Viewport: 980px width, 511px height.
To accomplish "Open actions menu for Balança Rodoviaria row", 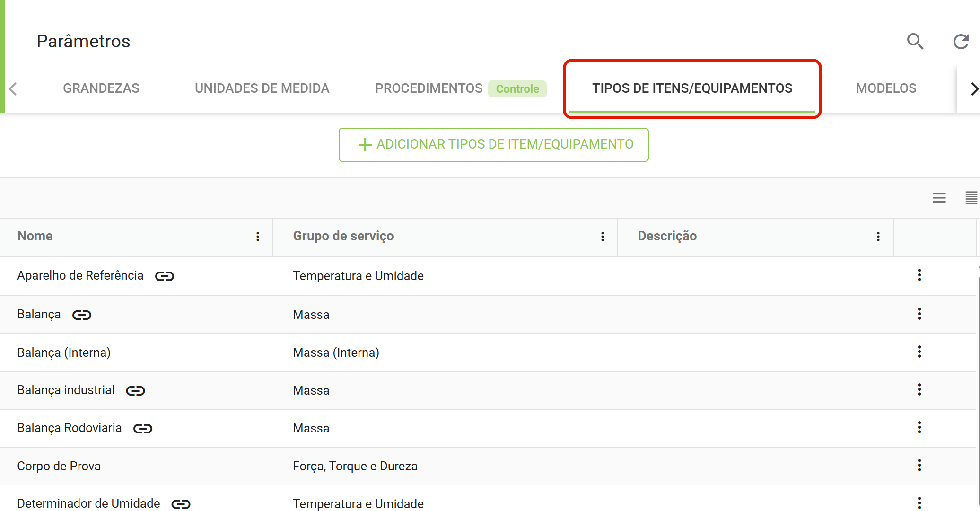I will click(x=919, y=427).
